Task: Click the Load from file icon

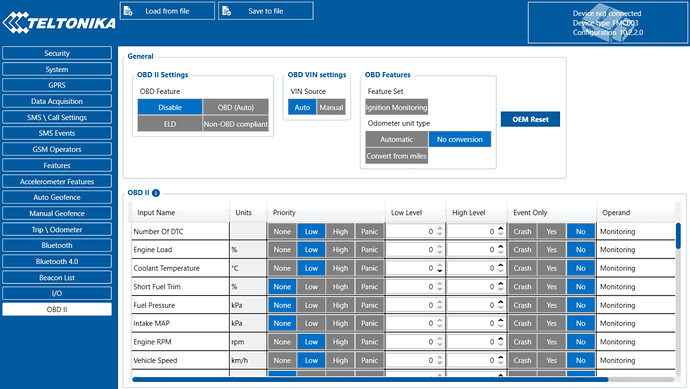Action: (x=128, y=11)
